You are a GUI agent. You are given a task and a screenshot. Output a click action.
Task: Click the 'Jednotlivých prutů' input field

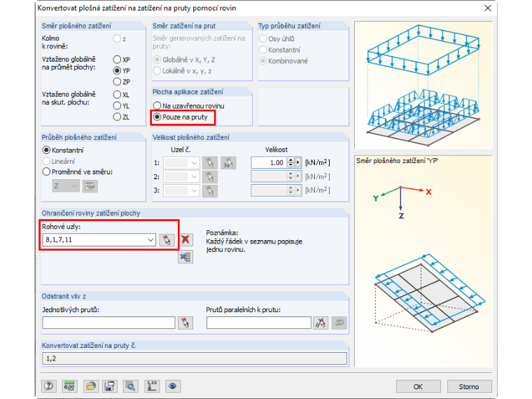[108, 323]
